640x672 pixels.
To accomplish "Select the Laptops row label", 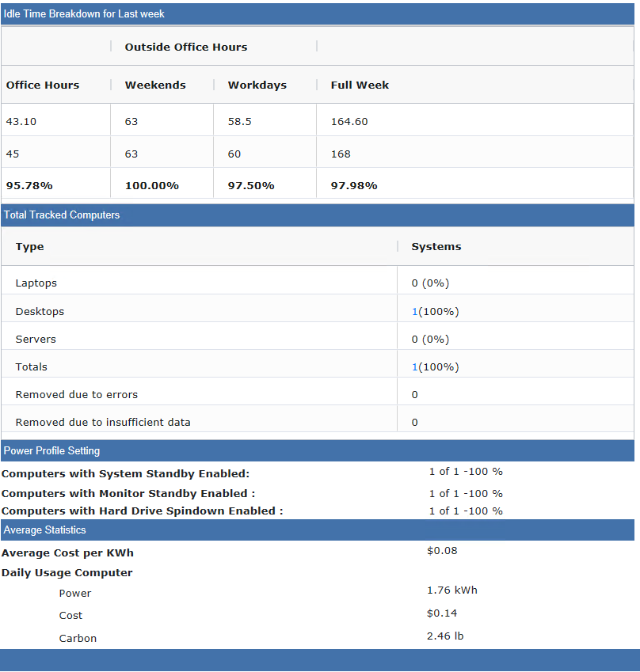I will (36, 283).
